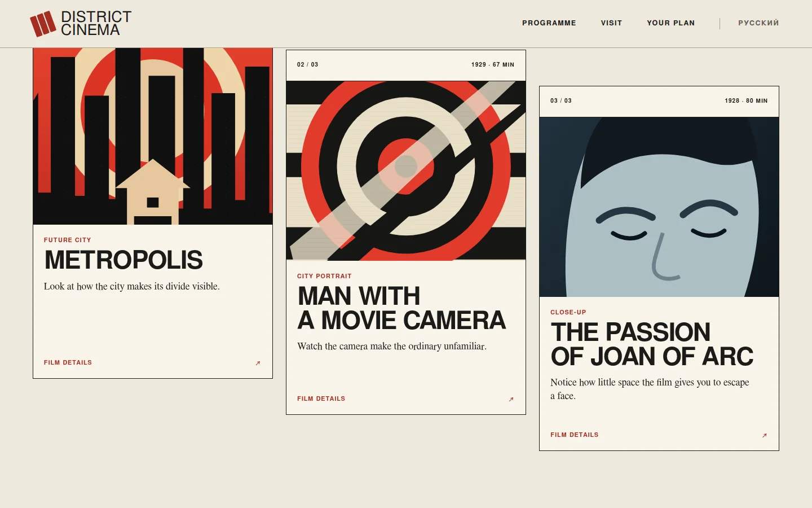
Task: Click the 1928 · 80 MIN text
Action: click(x=746, y=100)
